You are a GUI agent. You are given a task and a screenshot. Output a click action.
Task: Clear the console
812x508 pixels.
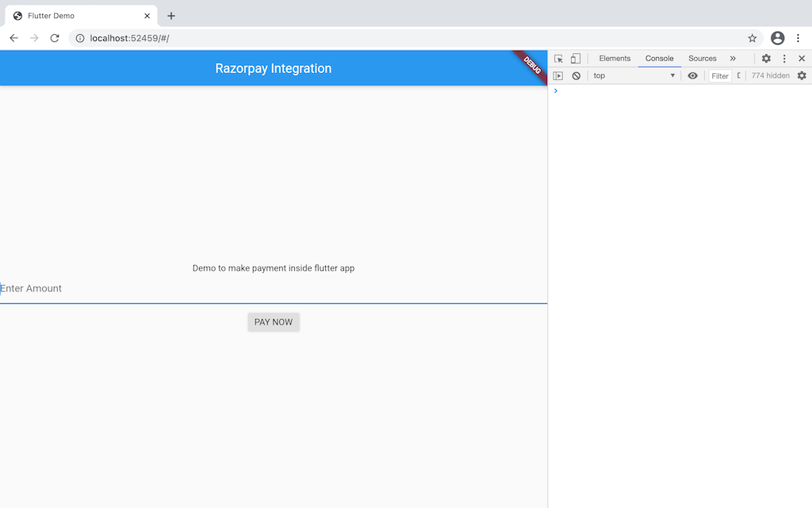click(576, 75)
